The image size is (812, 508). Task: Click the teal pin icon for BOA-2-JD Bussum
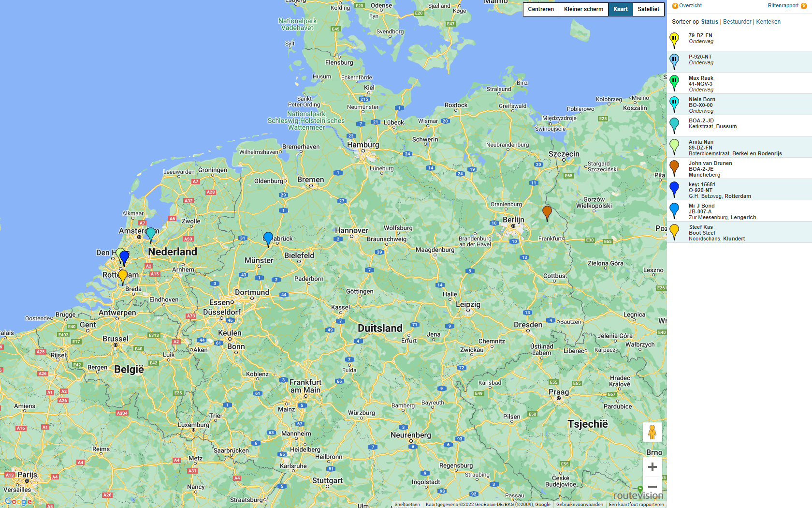[x=674, y=126]
